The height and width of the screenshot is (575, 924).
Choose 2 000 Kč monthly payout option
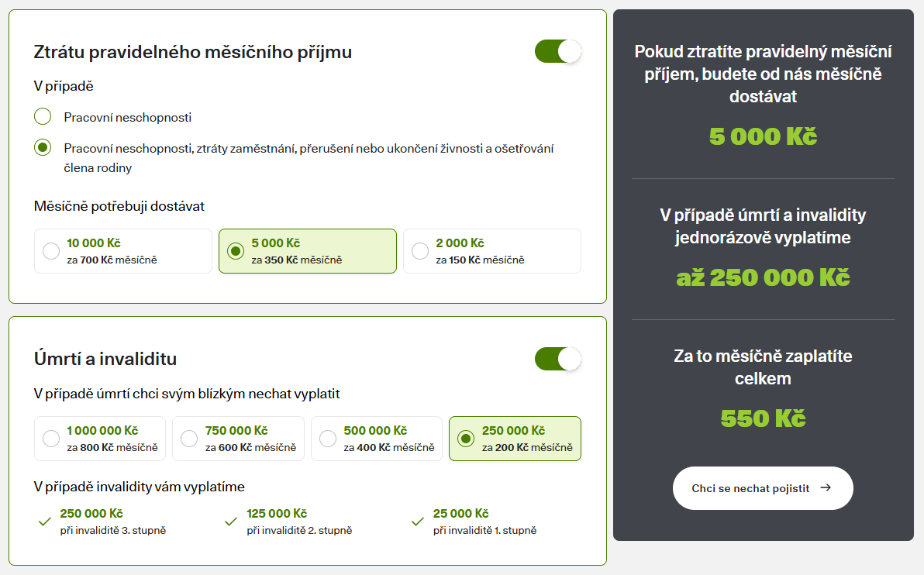420,251
